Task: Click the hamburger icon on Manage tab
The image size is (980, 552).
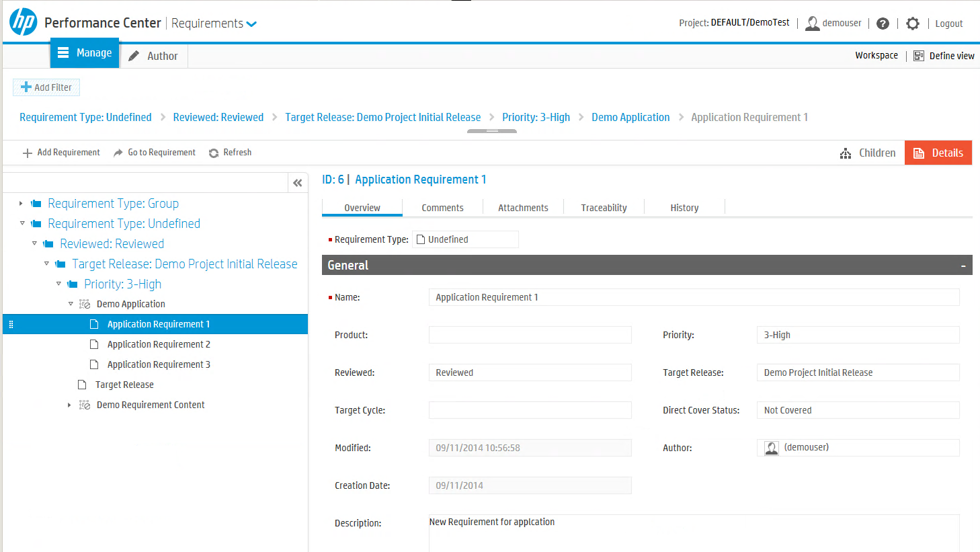Action: [x=63, y=52]
